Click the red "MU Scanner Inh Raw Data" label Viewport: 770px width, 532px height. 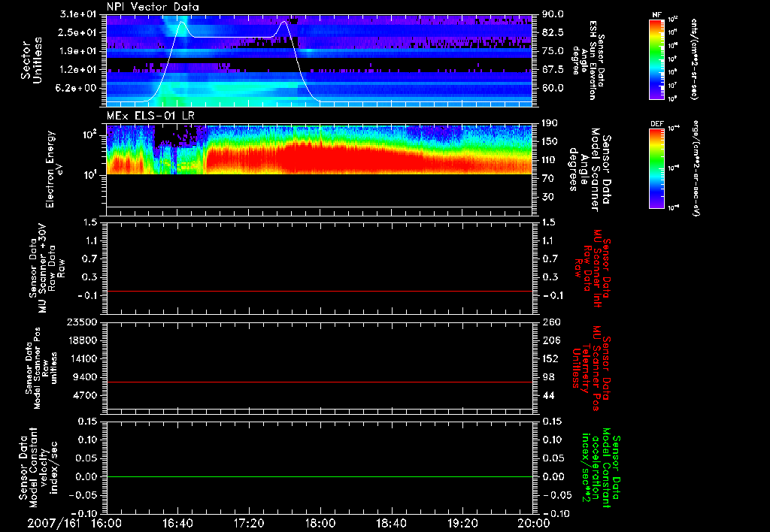tap(593, 269)
